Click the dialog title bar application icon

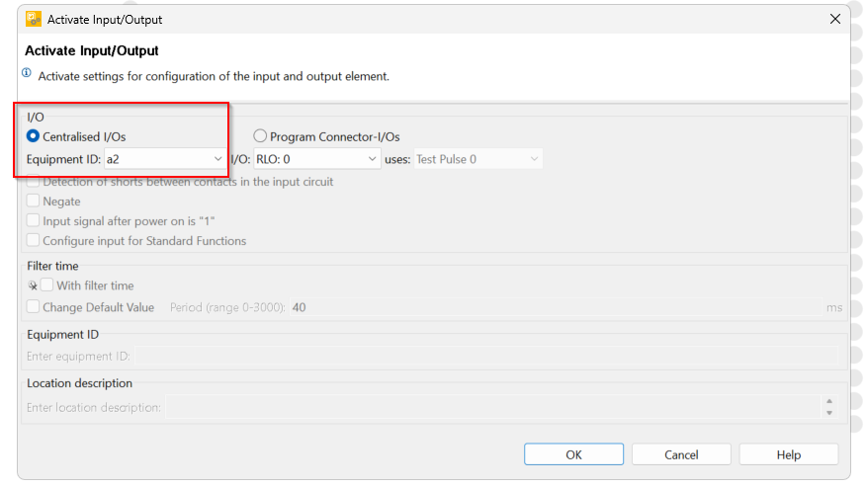(x=34, y=20)
